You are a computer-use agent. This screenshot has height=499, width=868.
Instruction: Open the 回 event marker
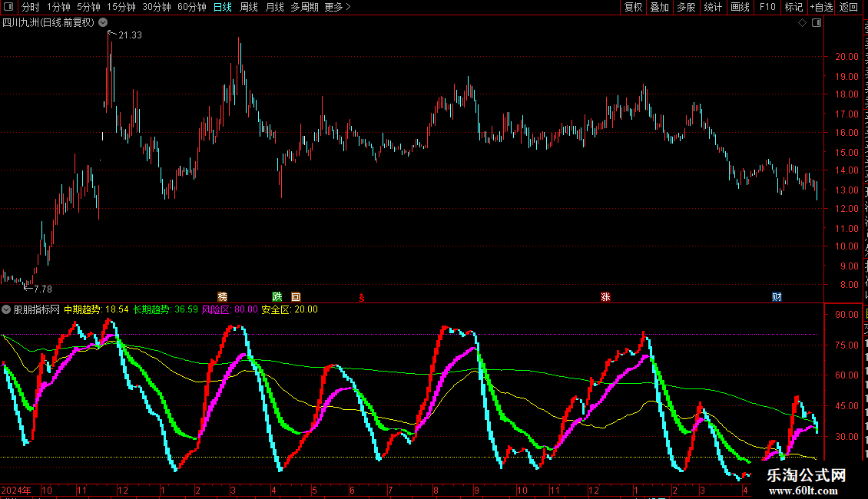pyautogui.click(x=296, y=297)
